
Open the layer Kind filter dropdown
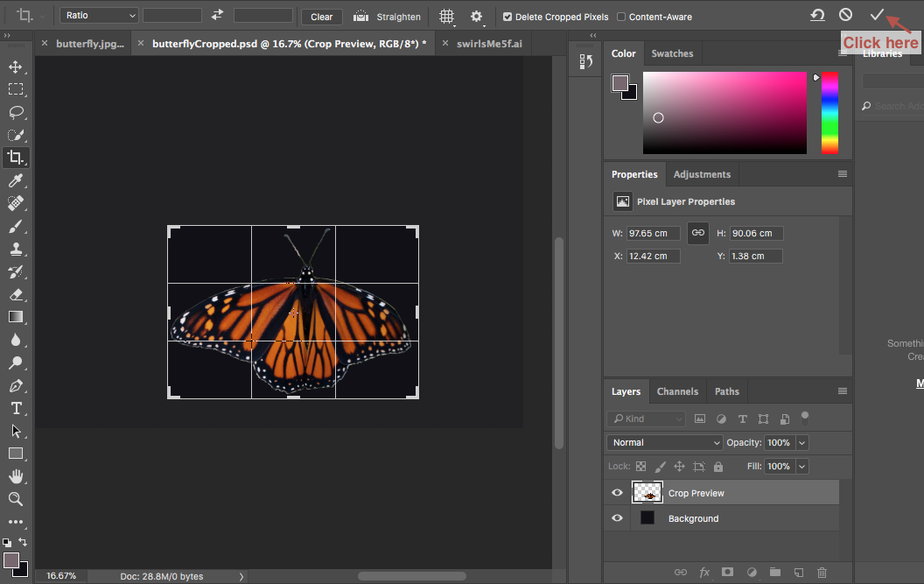pos(646,419)
